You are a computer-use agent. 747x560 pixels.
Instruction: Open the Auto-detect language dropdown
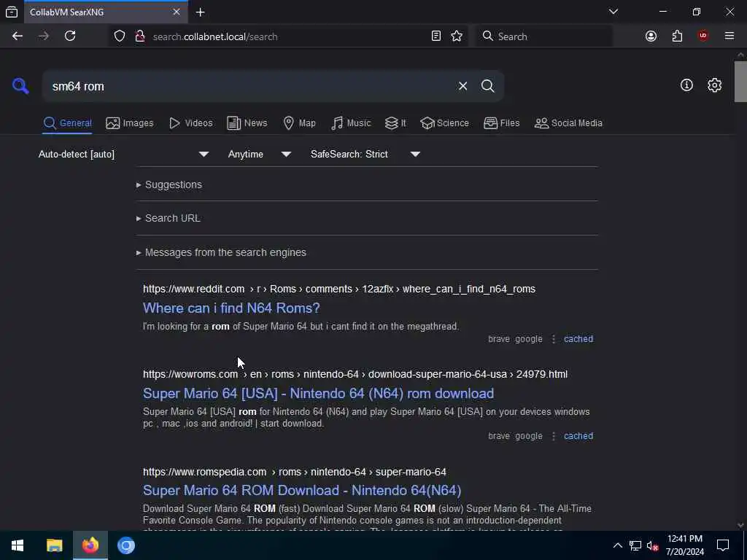point(124,155)
